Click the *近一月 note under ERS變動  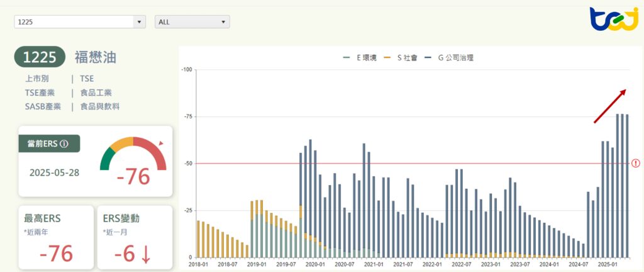pyautogui.click(x=115, y=232)
